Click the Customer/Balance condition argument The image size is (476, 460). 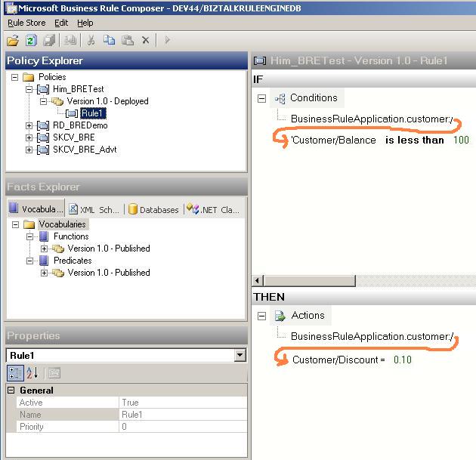pos(334,140)
